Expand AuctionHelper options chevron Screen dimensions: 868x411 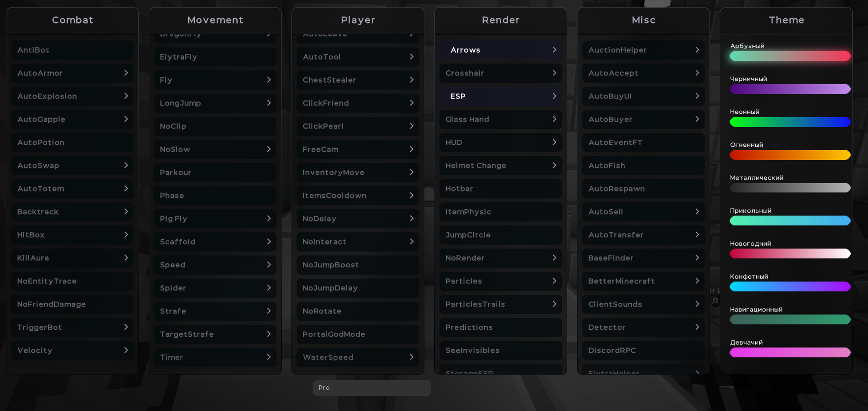pos(697,49)
